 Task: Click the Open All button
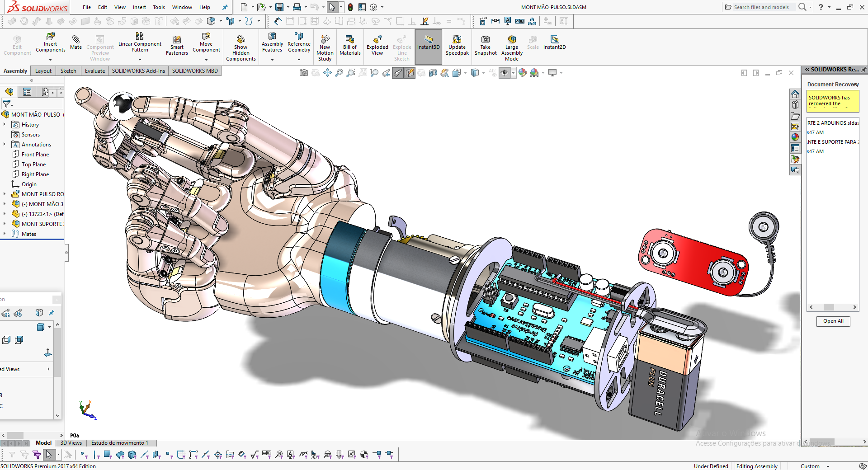coord(833,321)
